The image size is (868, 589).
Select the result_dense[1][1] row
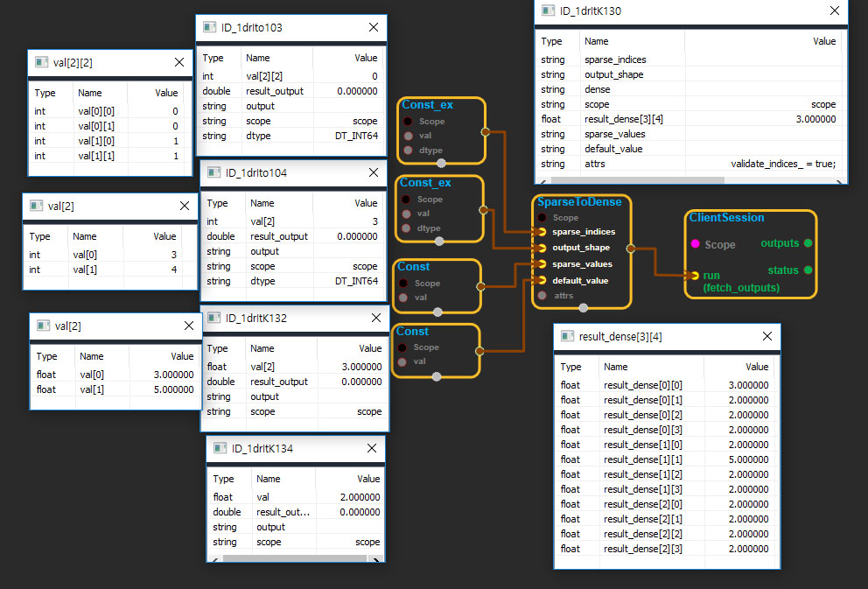tap(665, 459)
